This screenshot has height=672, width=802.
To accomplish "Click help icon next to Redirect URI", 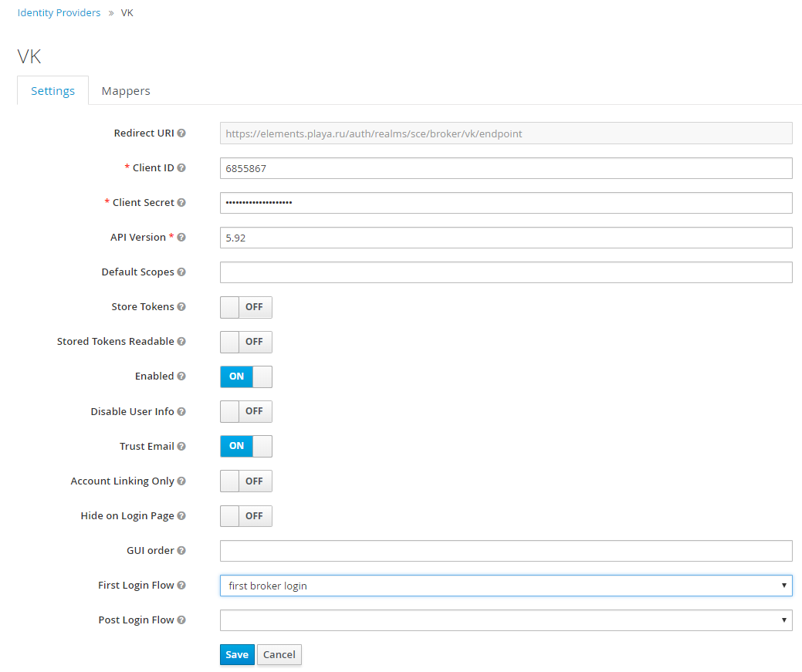I will click(x=181, y=133).
